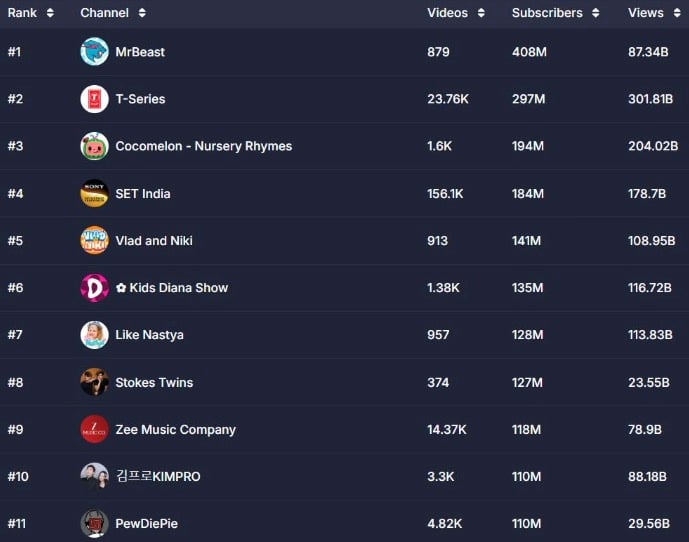Click the MrBeast channel avatar icon
The width and height of the screenshot is (689, 542).
pos(94,52)
